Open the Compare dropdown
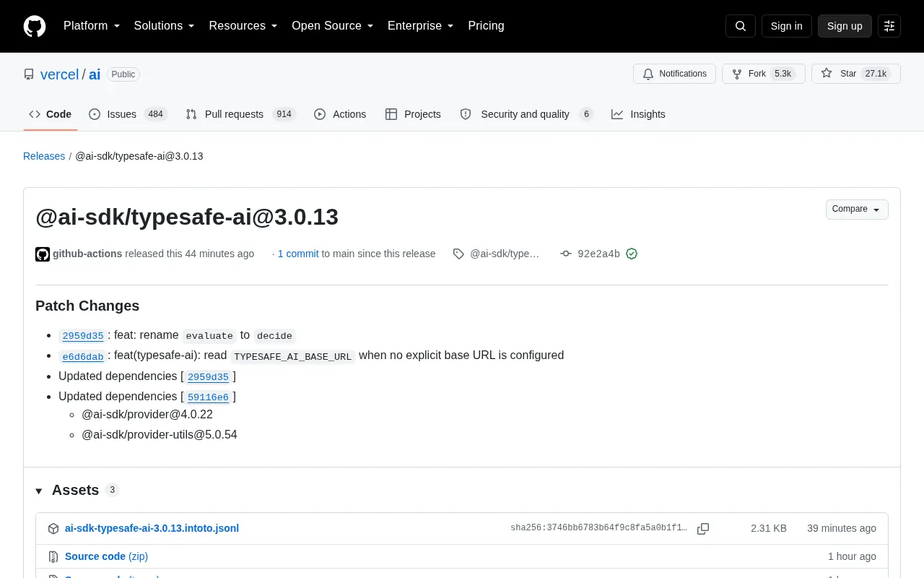 click(857, 210)
